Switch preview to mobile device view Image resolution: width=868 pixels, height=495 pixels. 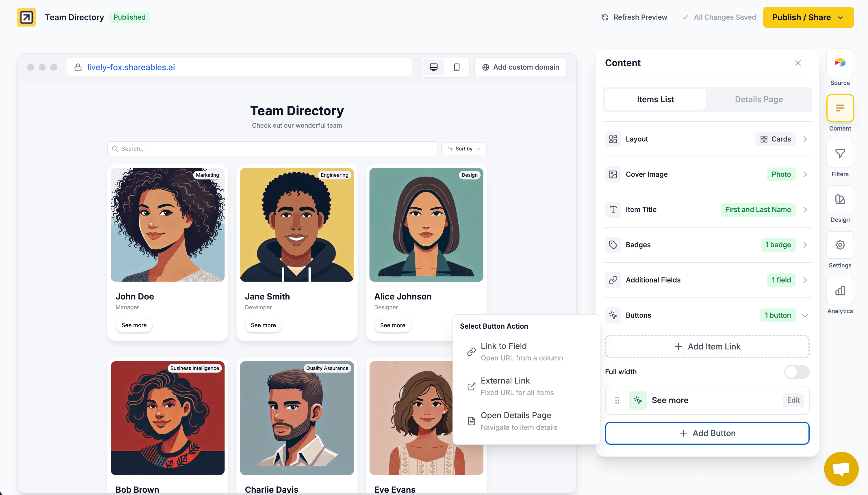[x=457, y=67]
